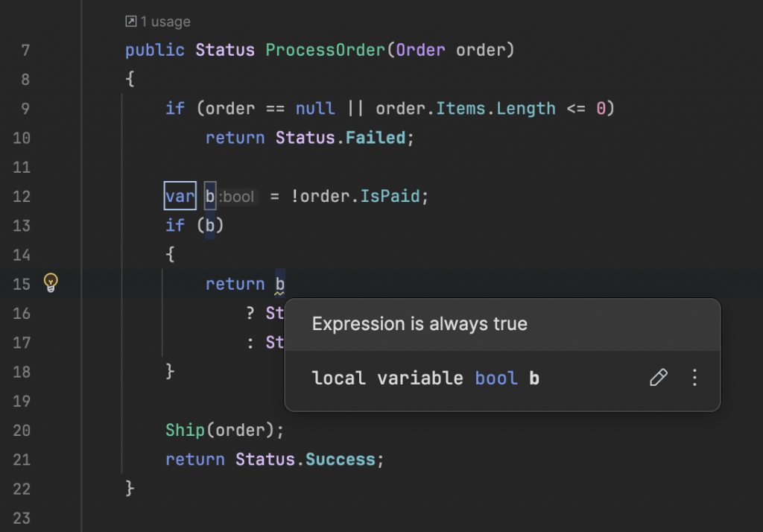Click the yellow lightbulb quick-fix icon
The width and height of the screenshot is (763, 532).
tap(51, 282)
